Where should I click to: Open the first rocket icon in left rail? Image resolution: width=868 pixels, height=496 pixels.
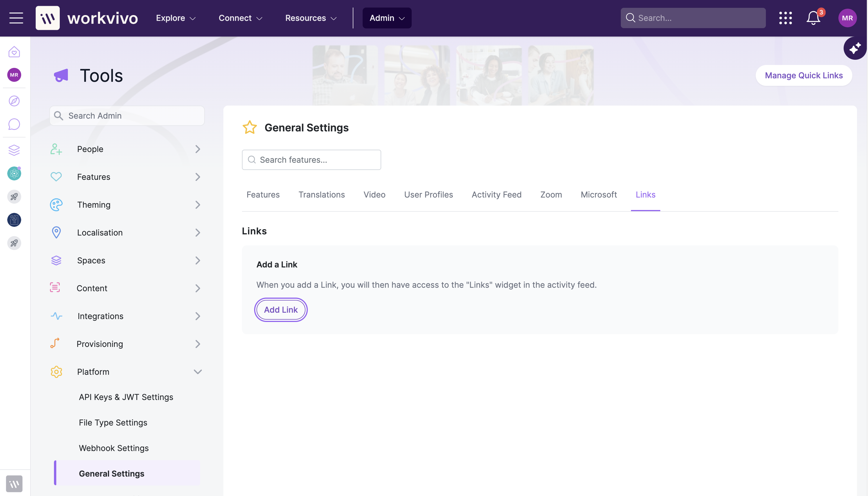(x=14, y=197)
